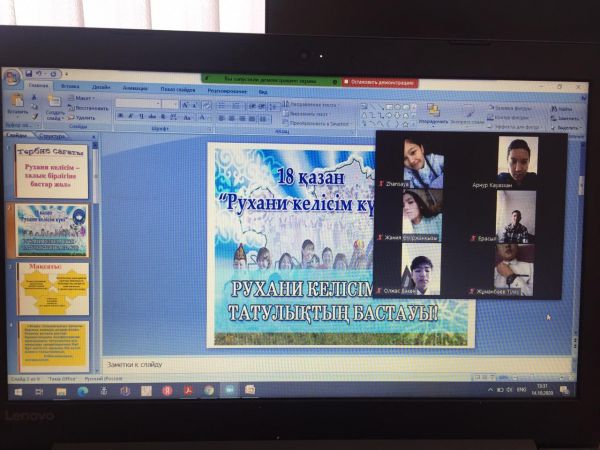600x450 pixels.
Task: Toggle italic text formatting
Action: 129,116
